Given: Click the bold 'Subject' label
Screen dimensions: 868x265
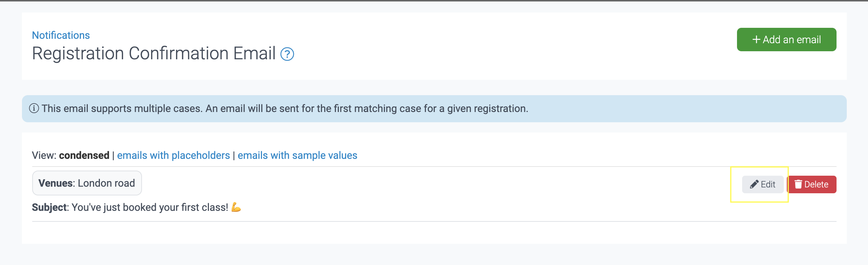Looking at the screenshot, I should pyautogui.click(x=49, y=207).
